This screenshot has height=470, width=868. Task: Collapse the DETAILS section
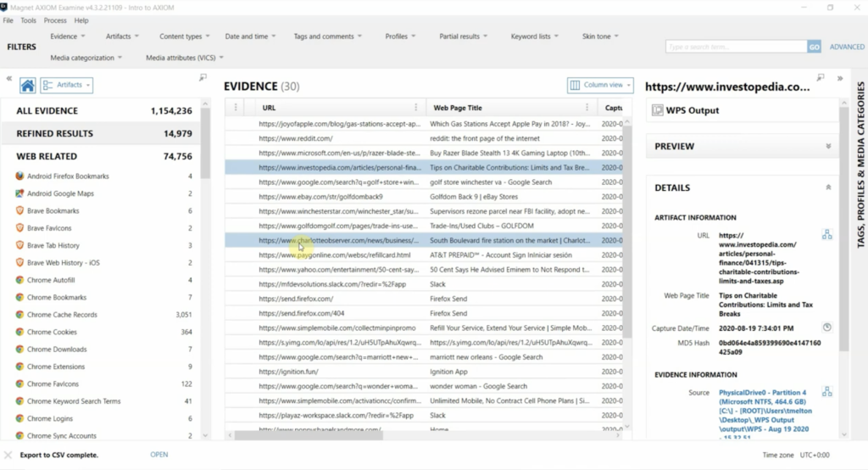coord(828,187)
